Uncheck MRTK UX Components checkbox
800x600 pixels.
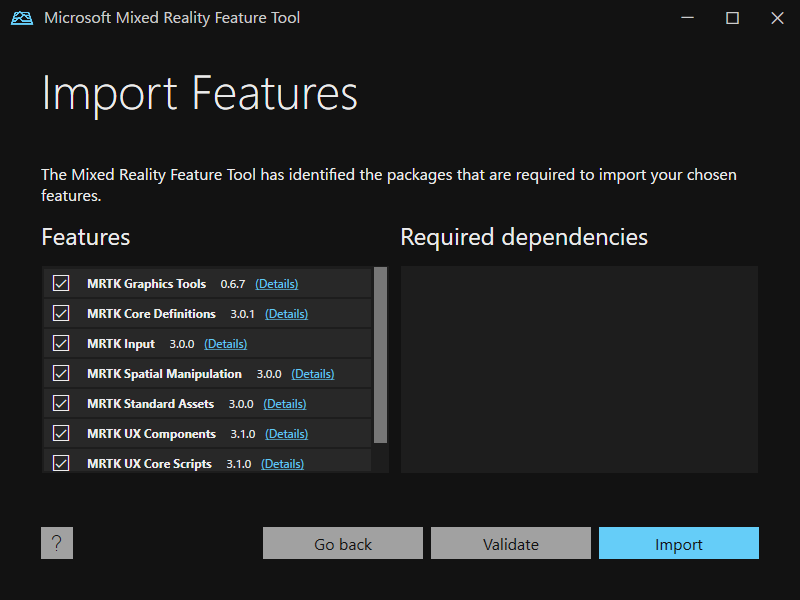coord(61,434)
